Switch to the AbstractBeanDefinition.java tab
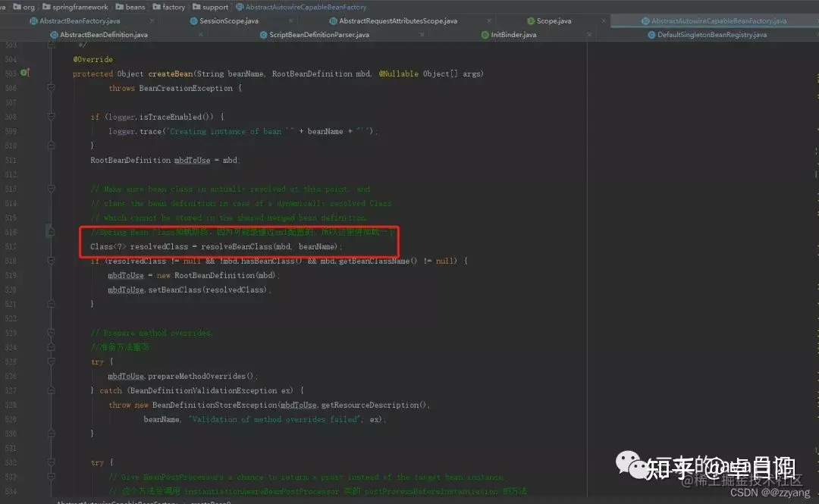 coord(103,35)
